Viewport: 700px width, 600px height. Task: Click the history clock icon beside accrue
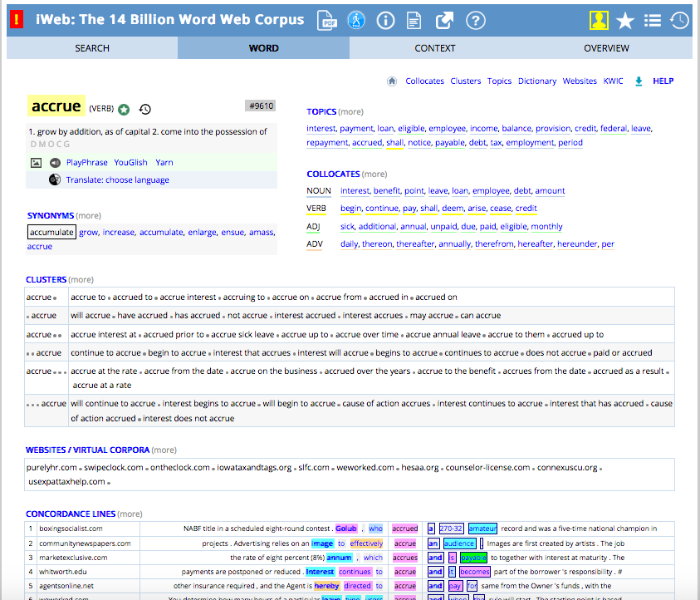coord(144,109)
